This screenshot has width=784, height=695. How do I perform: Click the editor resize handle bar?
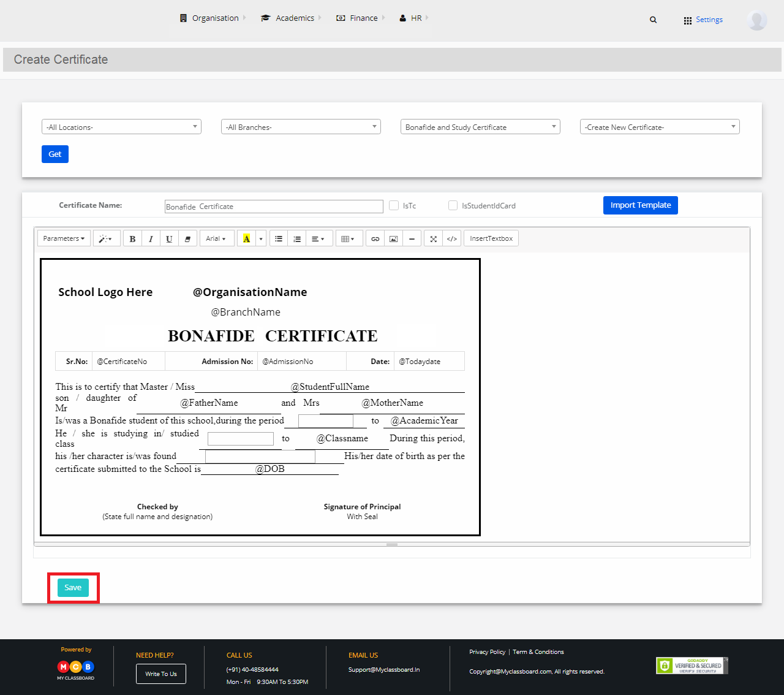pyautogui.click(x=392, y=544)
